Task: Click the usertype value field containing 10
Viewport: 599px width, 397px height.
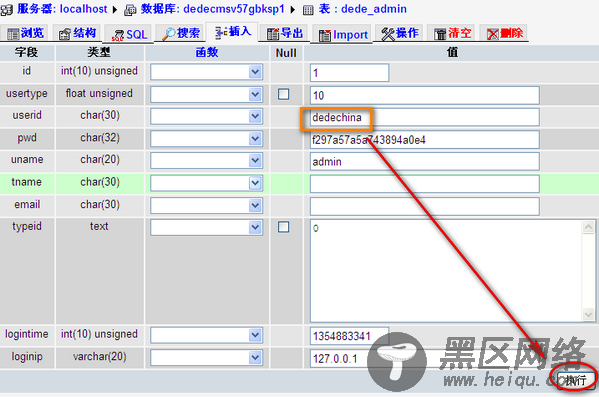Action: [x=424, y=95]
